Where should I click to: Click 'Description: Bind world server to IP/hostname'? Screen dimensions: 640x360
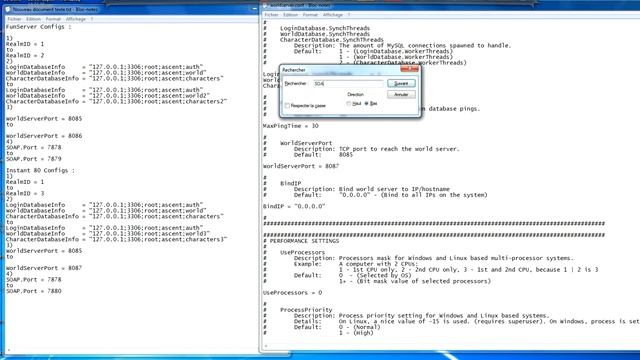(x=372, y=189)
